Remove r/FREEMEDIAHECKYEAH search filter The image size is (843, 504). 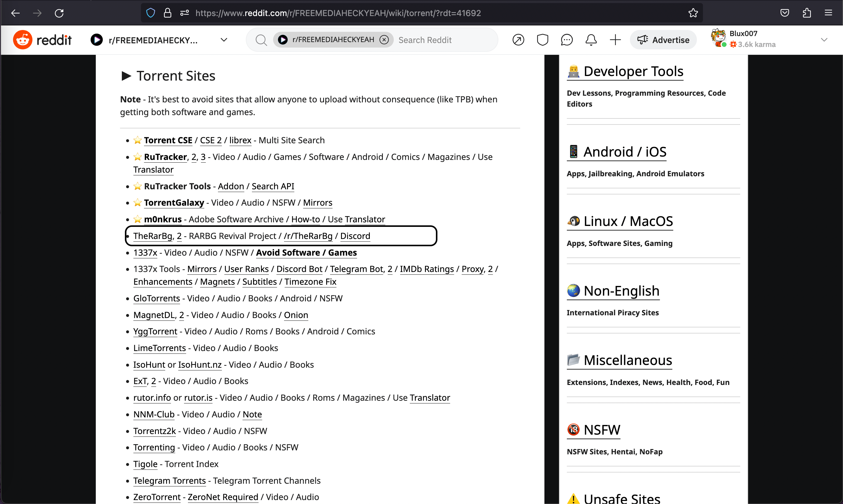tap(384, 40)
